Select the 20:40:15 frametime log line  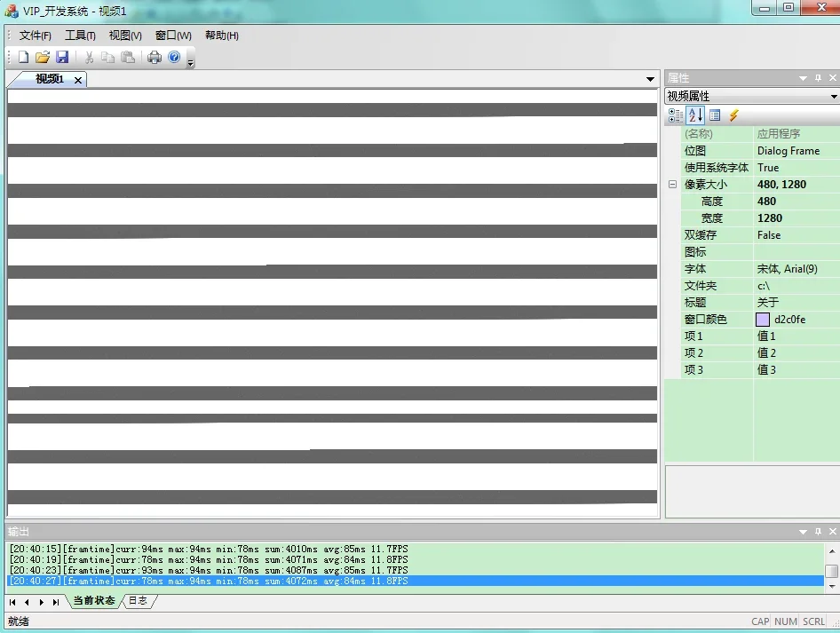[x=209, y=549]
